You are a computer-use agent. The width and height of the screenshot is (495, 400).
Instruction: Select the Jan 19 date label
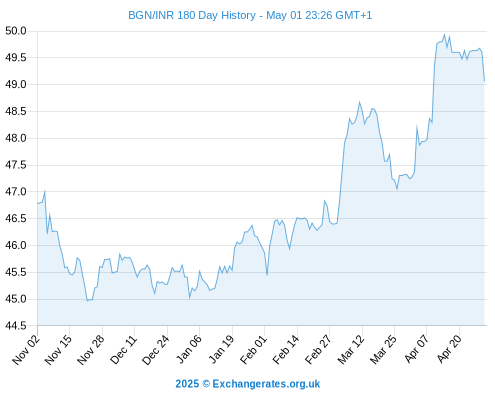pos(221,349)
